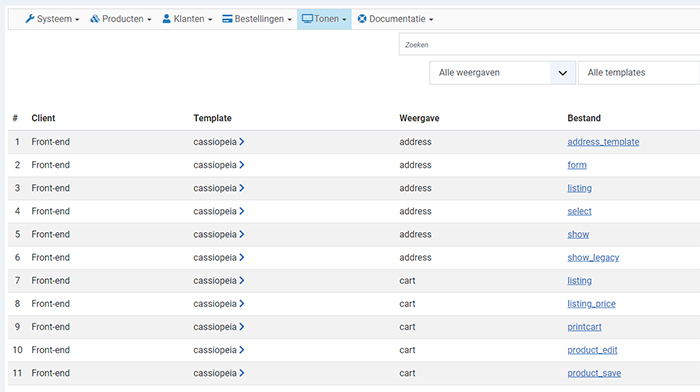Click the cassiopeia chevron in row 3

[242, 188]
